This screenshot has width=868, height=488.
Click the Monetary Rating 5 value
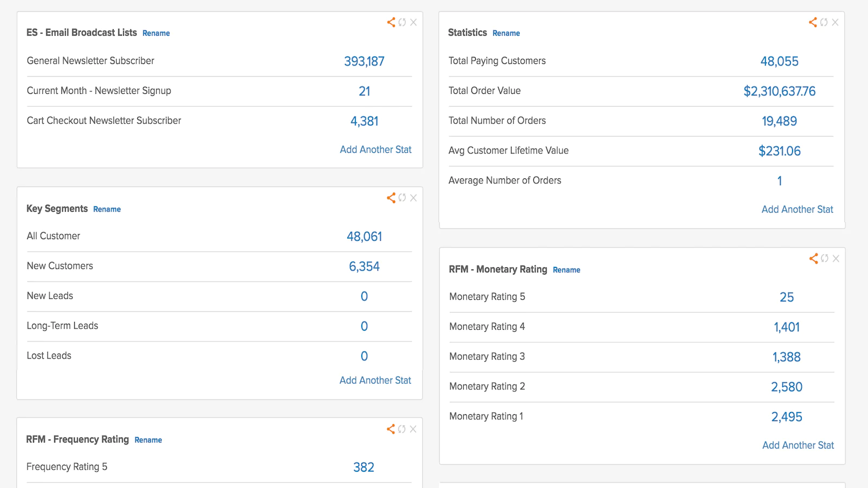click(787, 297)
